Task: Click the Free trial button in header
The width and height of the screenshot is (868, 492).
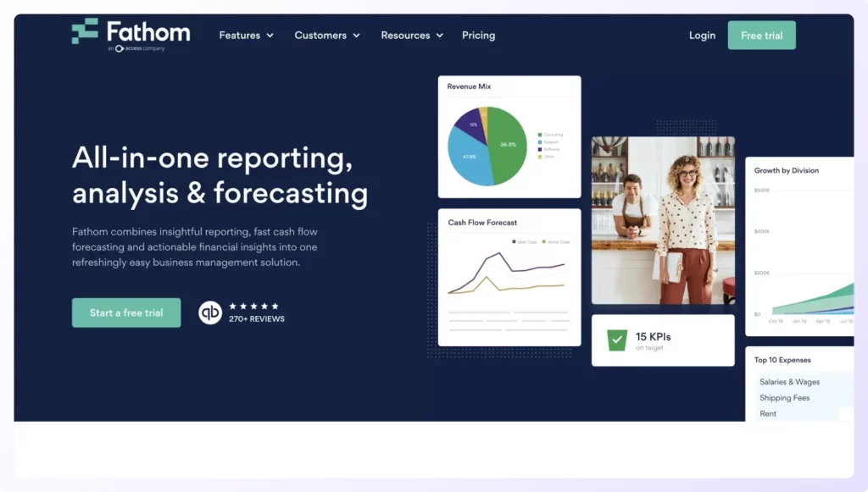Action: coord(762,36)
